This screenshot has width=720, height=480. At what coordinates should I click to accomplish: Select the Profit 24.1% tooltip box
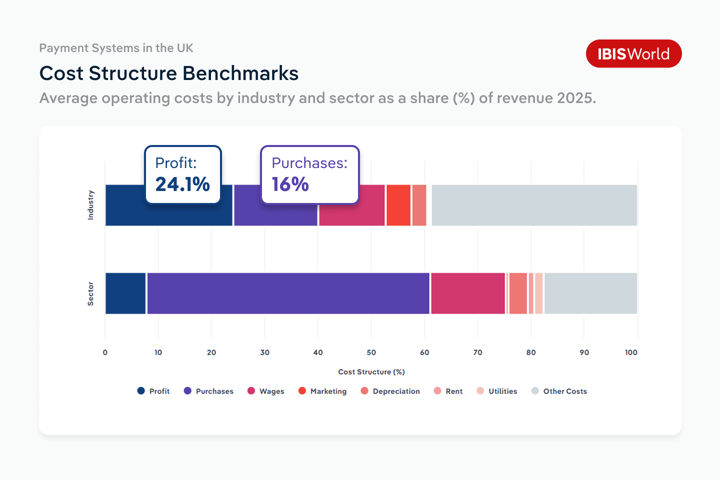(183, 174)
